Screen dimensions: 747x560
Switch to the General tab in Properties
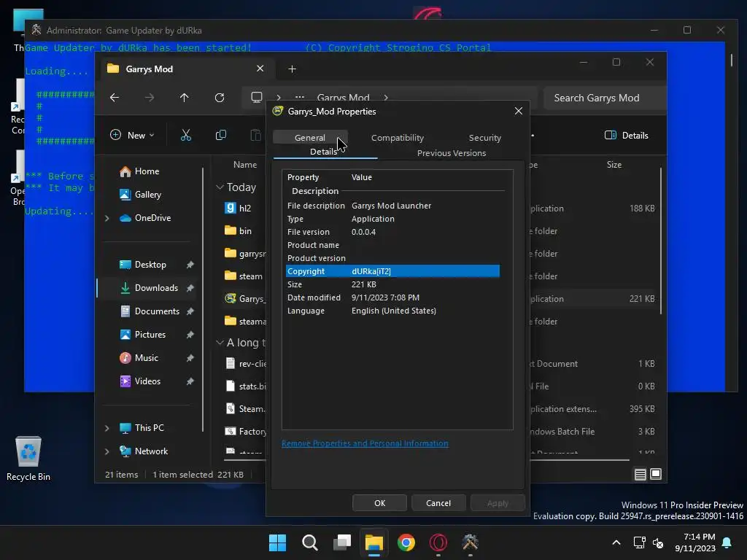tap(309, 138)
